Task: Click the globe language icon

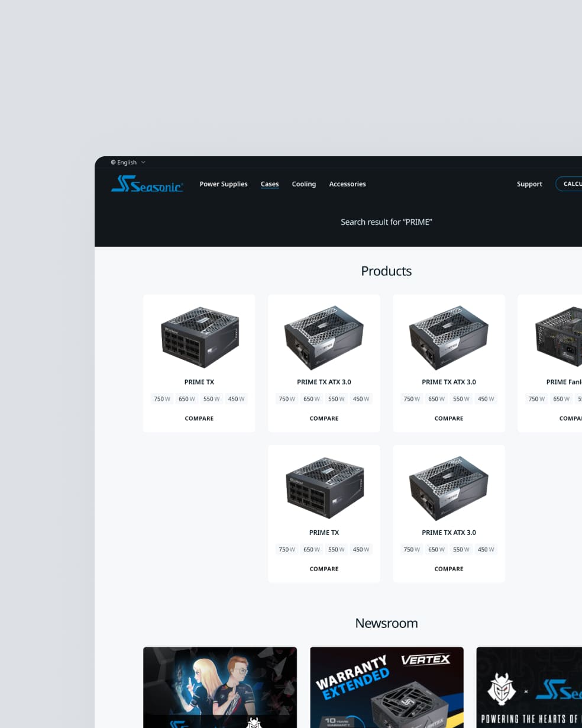Action: pyautogui.click(x=113, y=162)
